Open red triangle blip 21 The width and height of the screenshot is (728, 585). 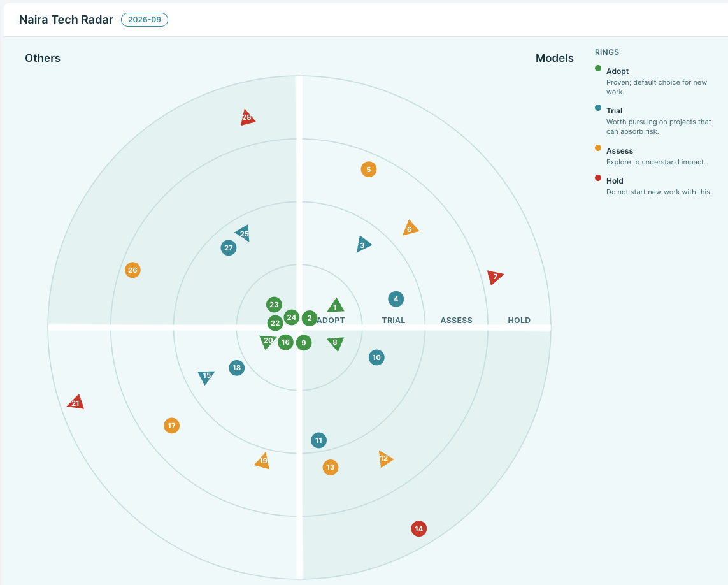76,402
